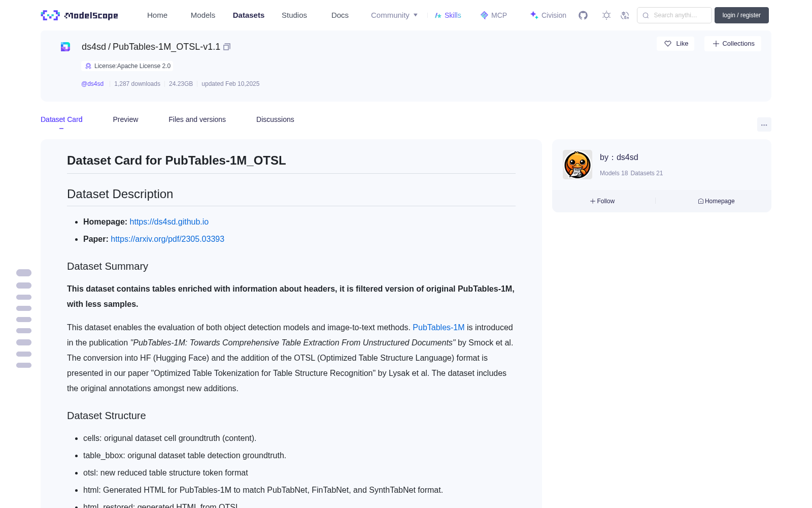Screen dimensions: 812x508
Task: Switch site language with the translate icon
Action: pyautogui.click(x=625, y=15)
